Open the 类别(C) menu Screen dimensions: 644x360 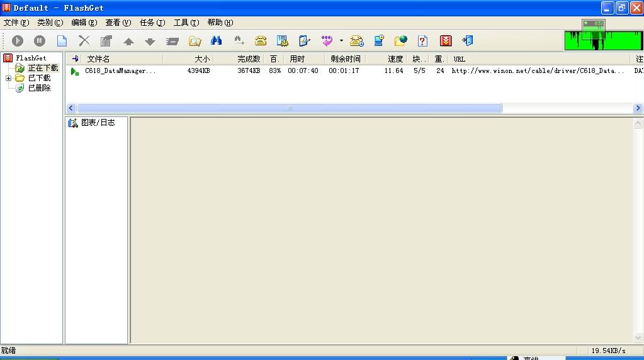tap(50, 23)
